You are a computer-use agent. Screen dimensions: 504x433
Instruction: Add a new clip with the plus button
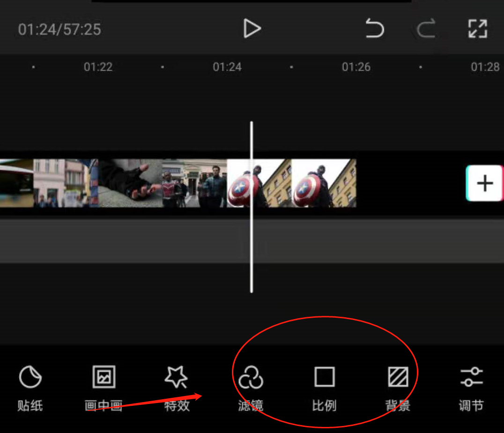[484, 183]
